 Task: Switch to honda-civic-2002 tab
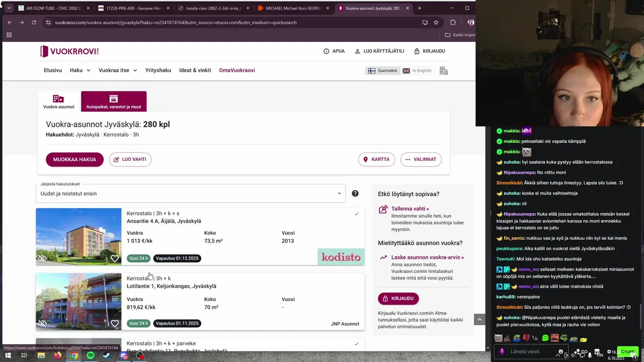213,8
